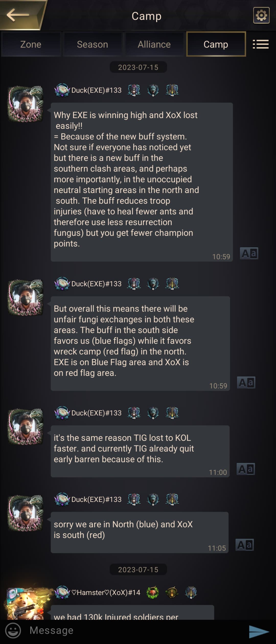View Hamster's clover heart badge

(153, 592)
